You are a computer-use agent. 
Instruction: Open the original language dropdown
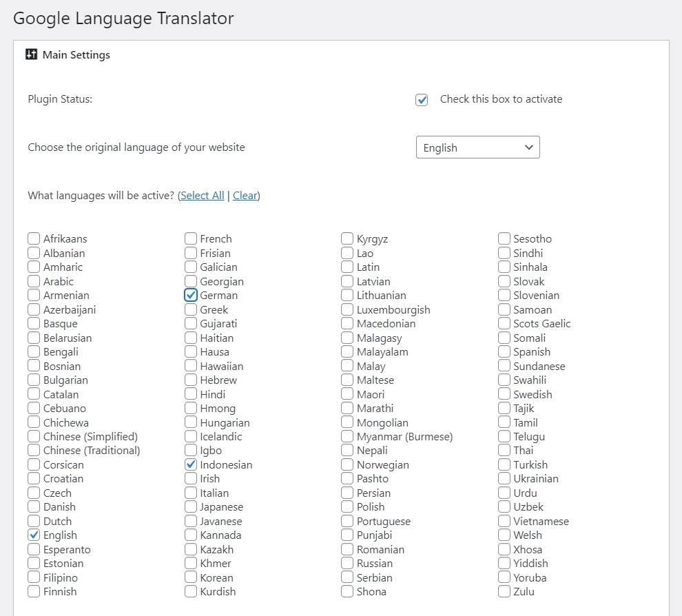[477, 147]
